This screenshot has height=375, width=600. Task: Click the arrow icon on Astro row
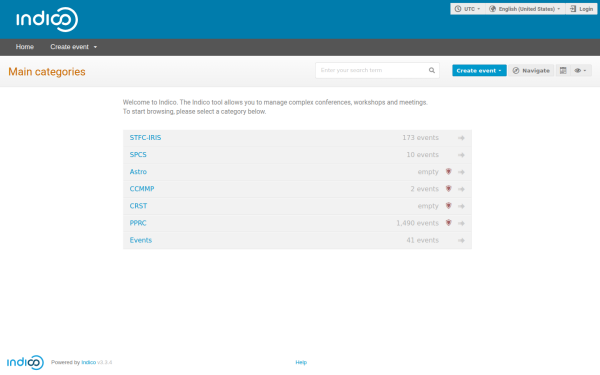tap(461, 172)
